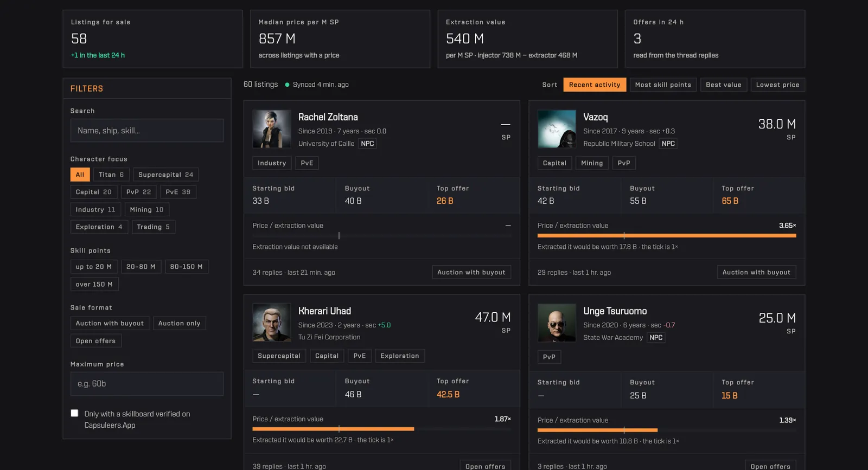Click Kherari Uhad's extraction value bar
The image size is (868, 470).
[x=382, y=429]
